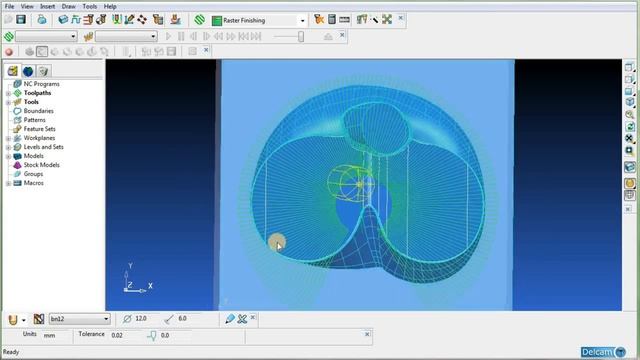This screenshot has height=360, width=640.
Task: Click the Block definition icon
Action: (x=63, y=19)
